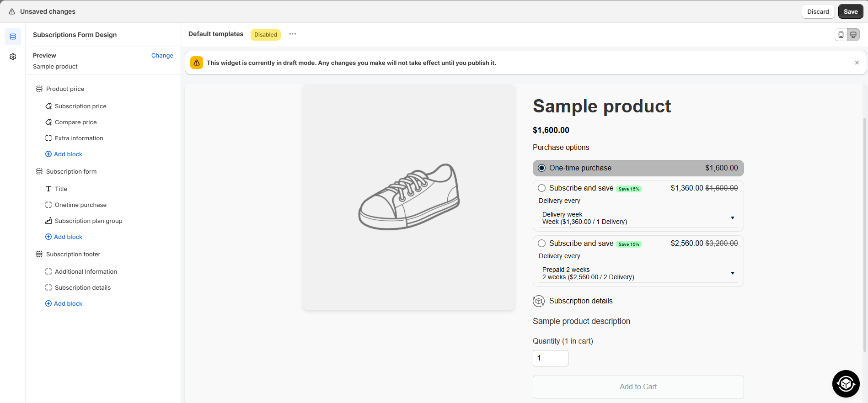Open the Delivery week dropdown
This screenshot has width=868, height=403.
[x=638, y=218]
